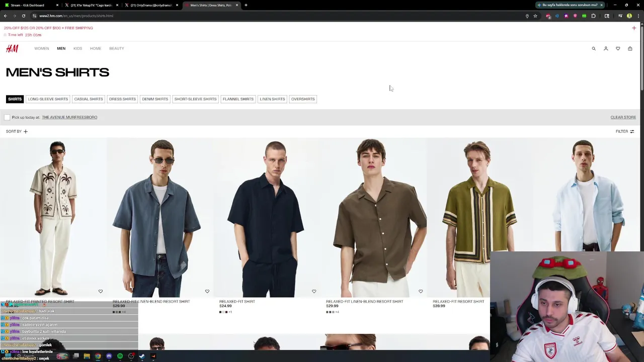The image size is (644, 362).
Task: Open the shopping bag icon
Action: coord(630,48)
